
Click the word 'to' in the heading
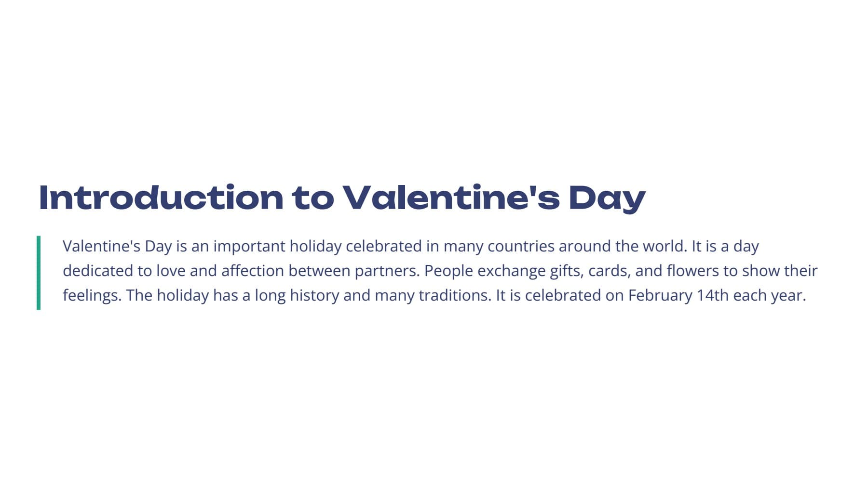(312, 198)
